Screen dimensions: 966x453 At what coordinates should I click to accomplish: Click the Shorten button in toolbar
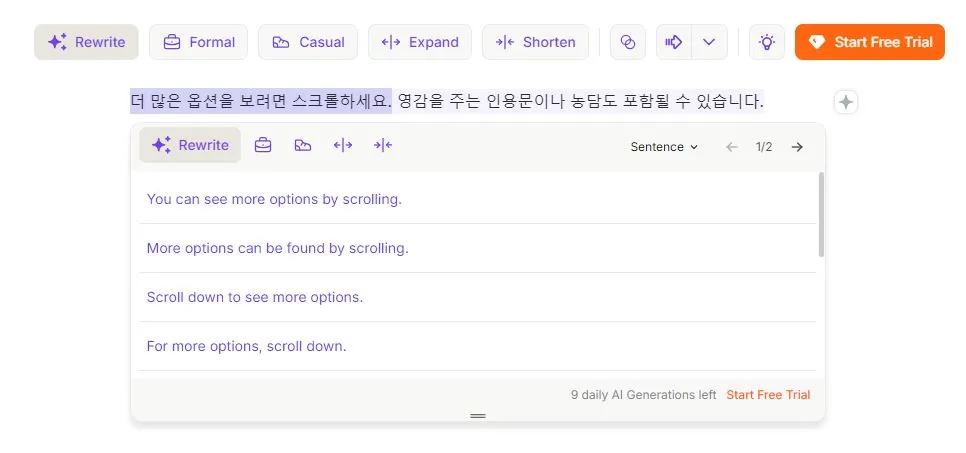pos(535,42)
